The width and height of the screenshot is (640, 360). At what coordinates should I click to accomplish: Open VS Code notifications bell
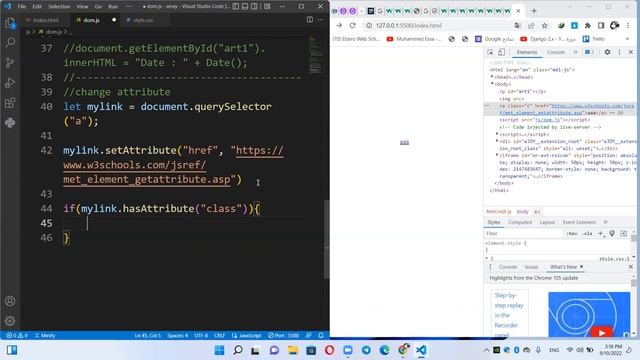click(x=321, y=336)
